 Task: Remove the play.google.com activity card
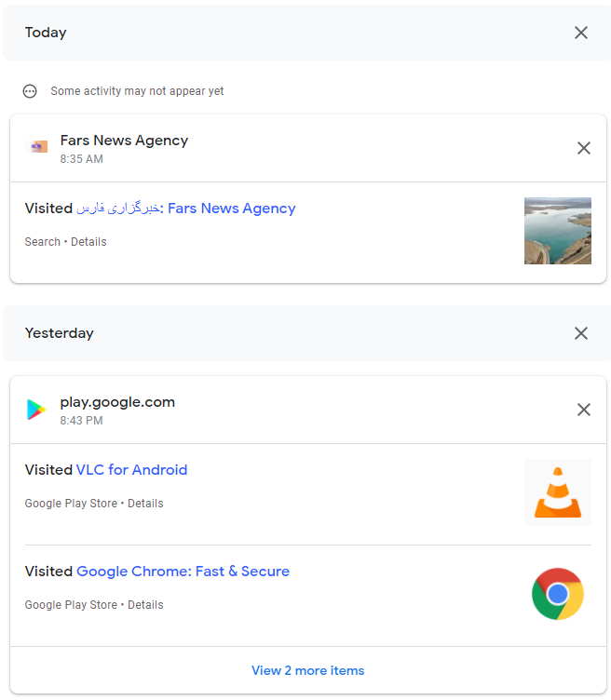coord(583,410)
